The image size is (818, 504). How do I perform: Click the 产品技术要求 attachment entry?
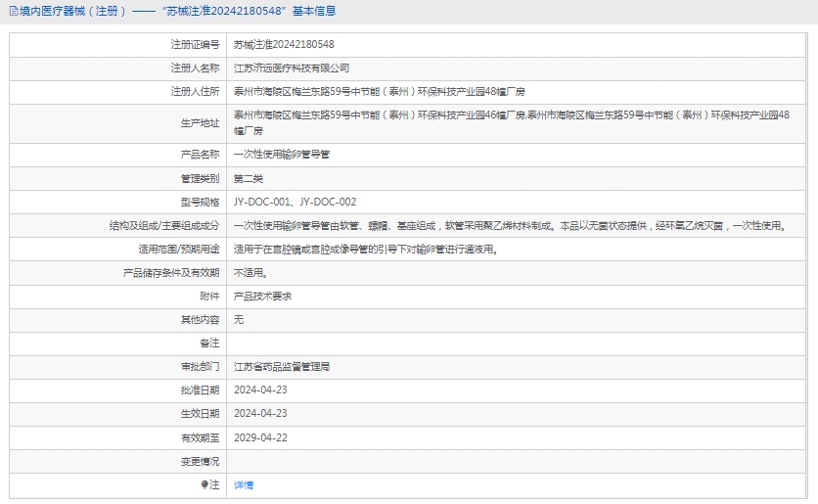pos(262,296)
